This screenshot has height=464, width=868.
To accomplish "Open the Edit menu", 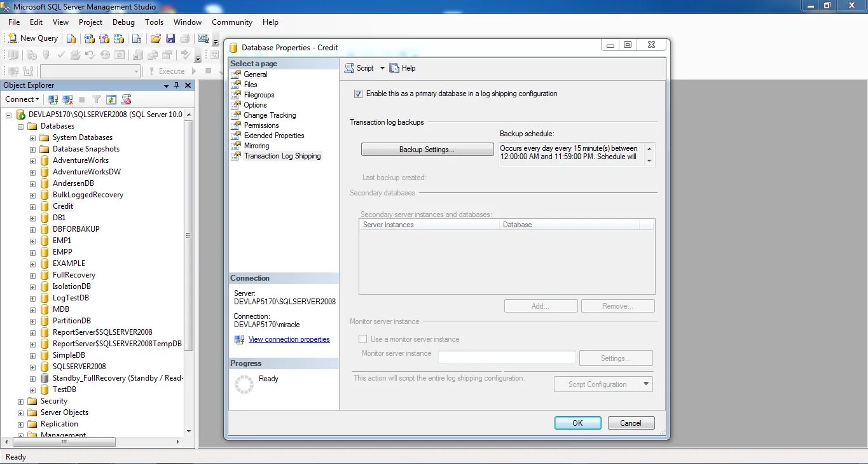I will [36, 22].
